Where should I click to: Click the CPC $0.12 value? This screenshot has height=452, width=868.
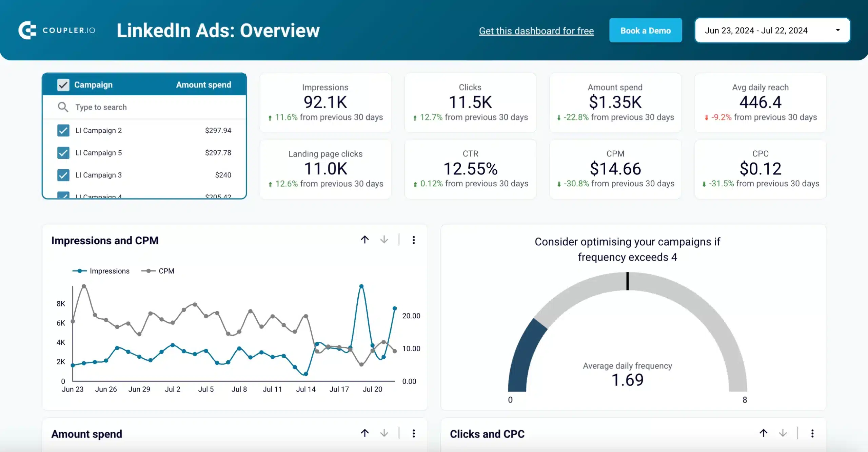pos(761,169)
